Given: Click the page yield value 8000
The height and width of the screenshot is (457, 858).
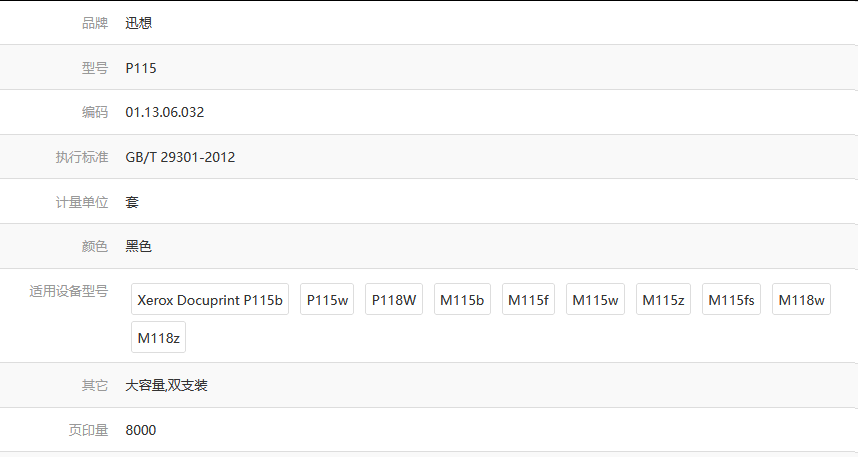Looking at the screenshot, I should 141,430.
